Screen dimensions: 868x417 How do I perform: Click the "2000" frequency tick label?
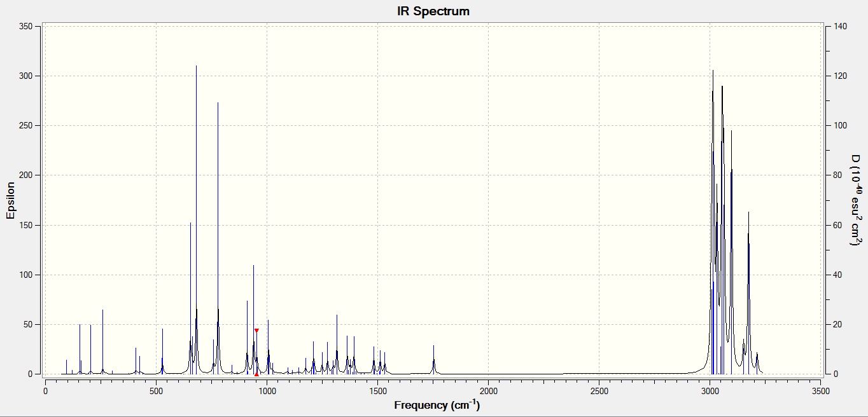click(489, 390)
